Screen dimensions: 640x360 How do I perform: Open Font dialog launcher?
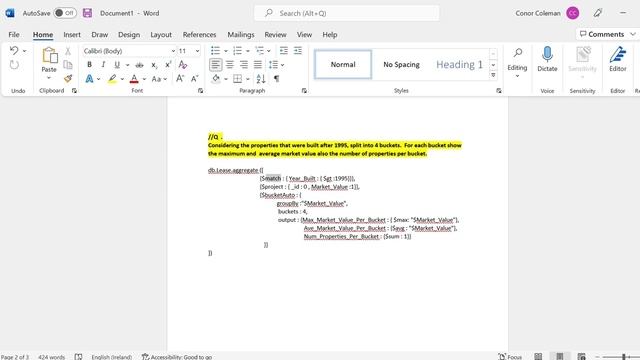pyautogui.click(x=200, y=91)
